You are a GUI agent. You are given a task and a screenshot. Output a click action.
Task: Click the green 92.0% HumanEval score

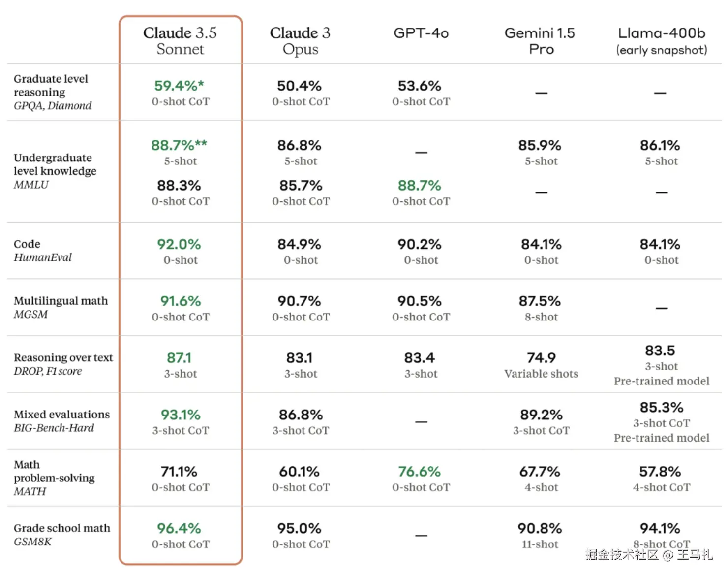(179, 245)
